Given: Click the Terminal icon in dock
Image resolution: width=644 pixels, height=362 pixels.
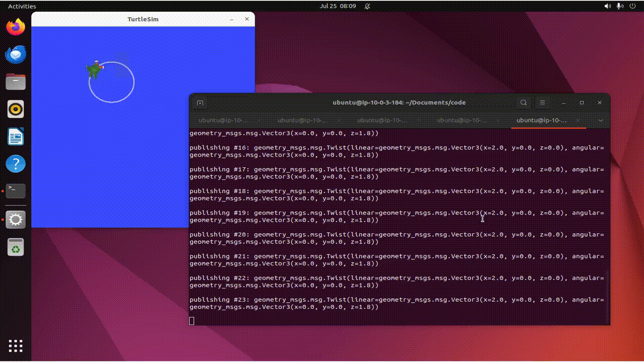Looking at the screenshot, I should click(16, 191).
